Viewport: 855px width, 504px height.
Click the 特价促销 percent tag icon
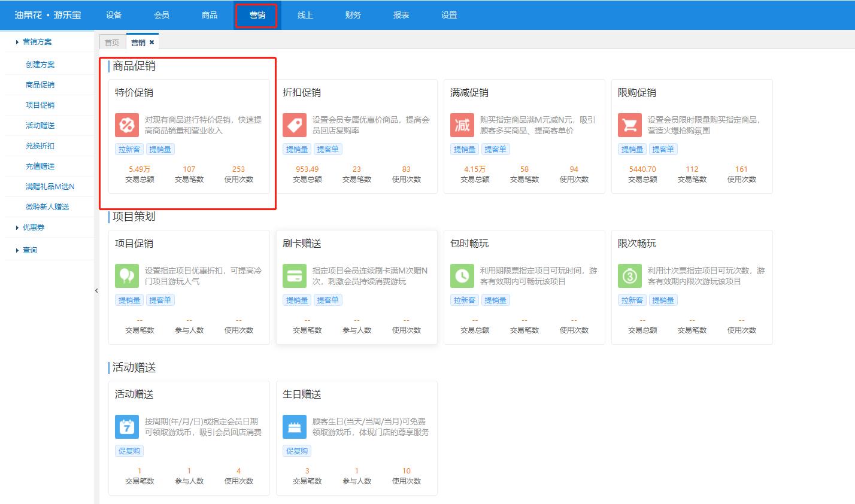tap(126, 125)
